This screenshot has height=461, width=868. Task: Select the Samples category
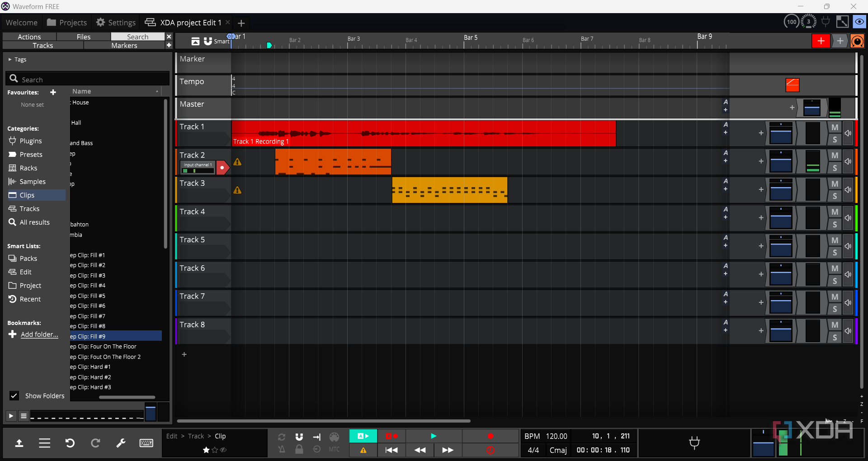[x=33, y=182]
